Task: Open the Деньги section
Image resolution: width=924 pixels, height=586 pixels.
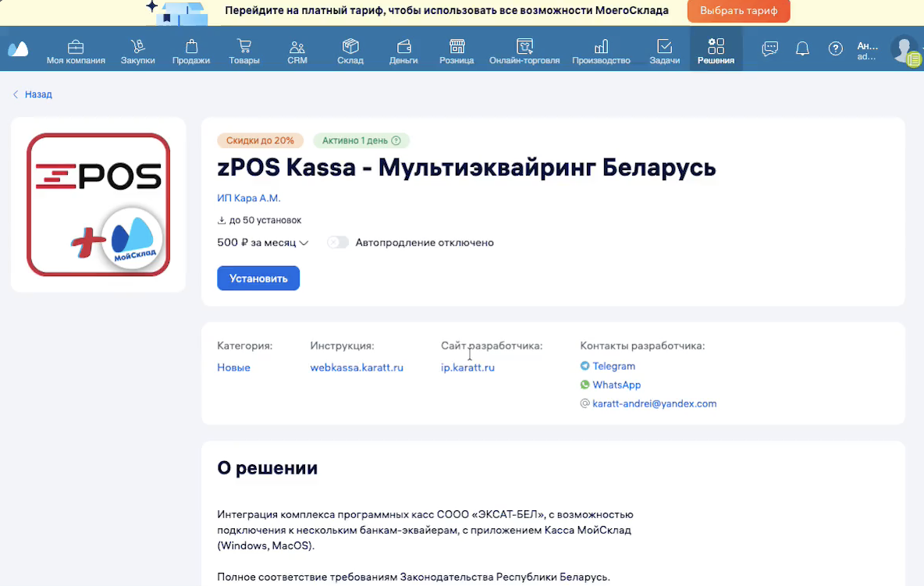Action: 403,51
